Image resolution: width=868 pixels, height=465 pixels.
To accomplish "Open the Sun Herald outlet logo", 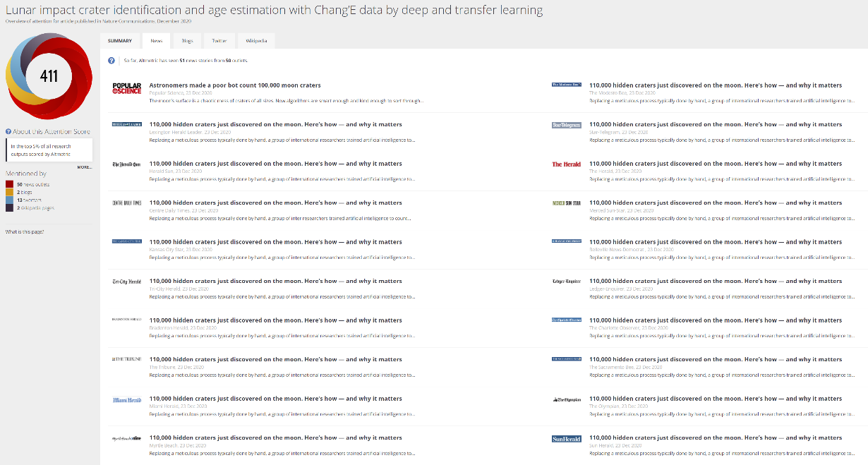I will [566, 439].
